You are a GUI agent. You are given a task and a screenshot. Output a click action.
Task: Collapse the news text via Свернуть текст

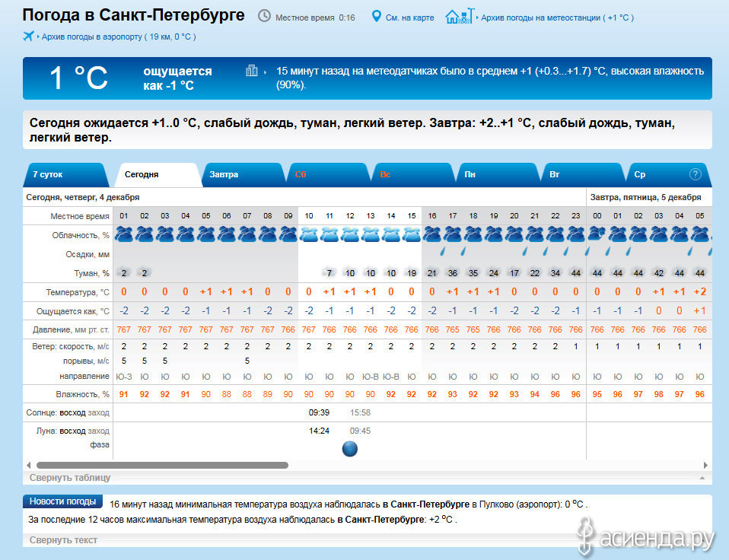pos(63,540)
